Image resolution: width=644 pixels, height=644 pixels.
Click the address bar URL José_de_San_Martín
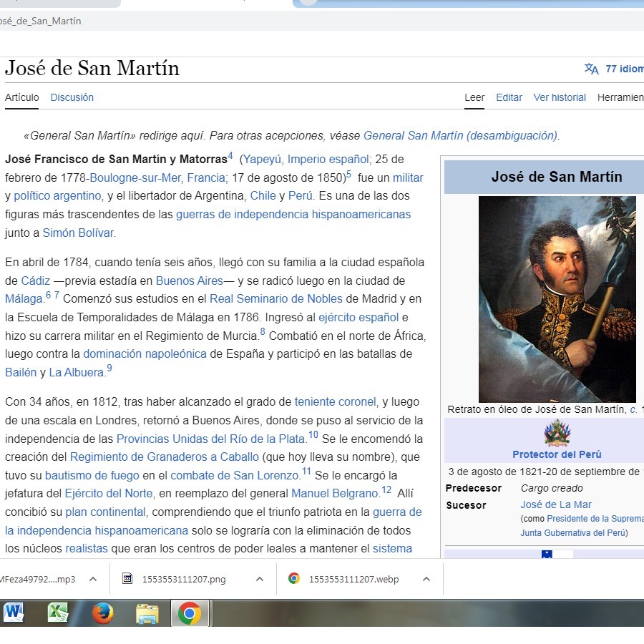pos(41,21)
